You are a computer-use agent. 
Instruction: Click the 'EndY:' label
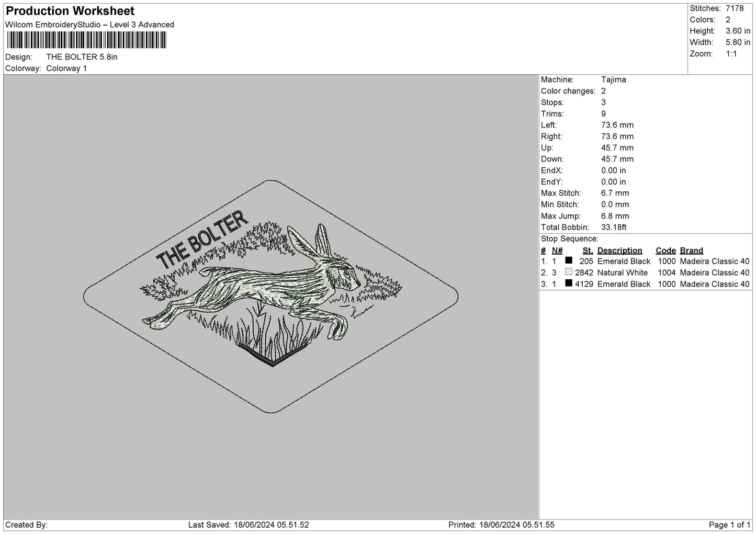click(x=551, y=182)
